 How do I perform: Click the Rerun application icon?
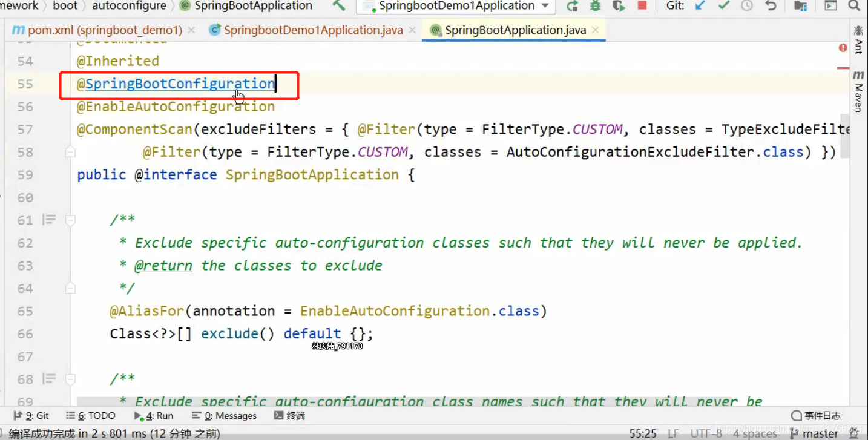572,6
